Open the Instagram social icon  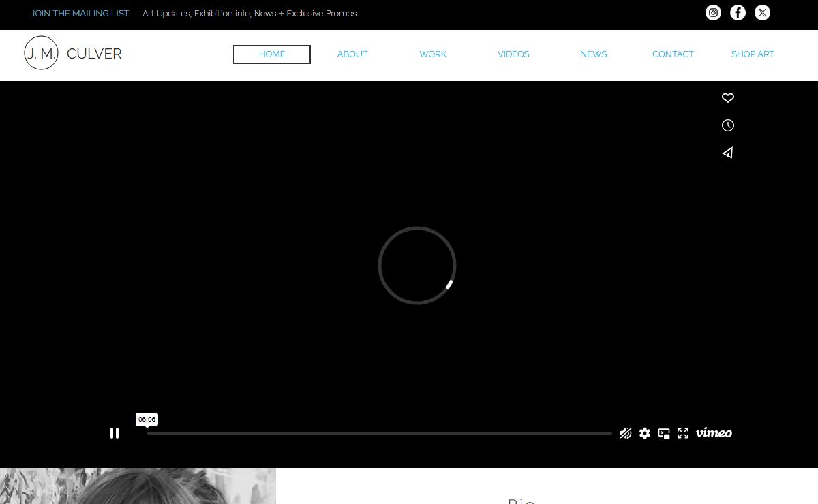[x=713, y=12]
